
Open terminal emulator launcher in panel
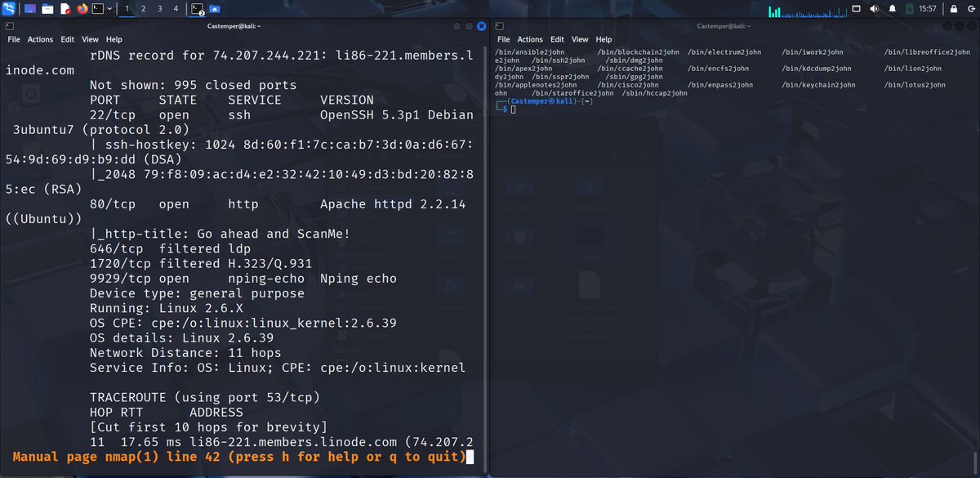98,9
